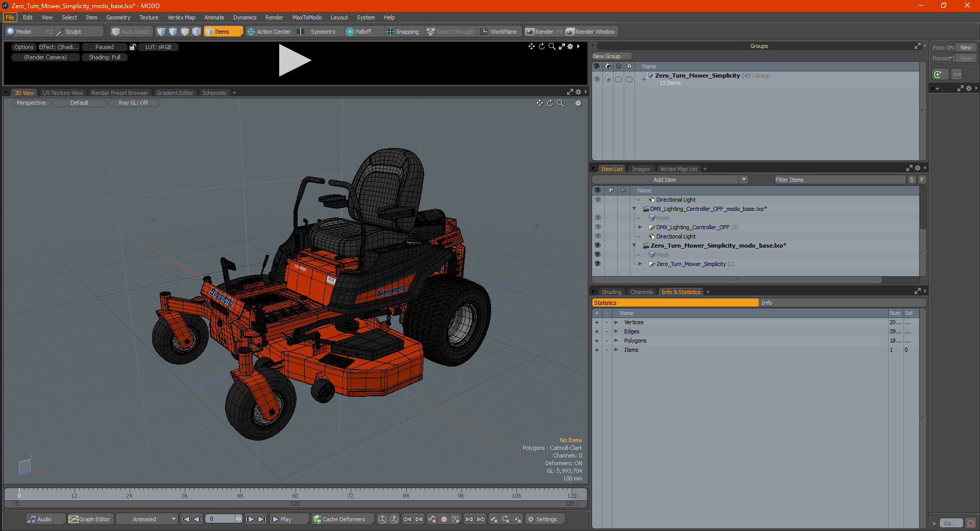
Task: Select Vertices selection mode icon
Action: point(161,32)
